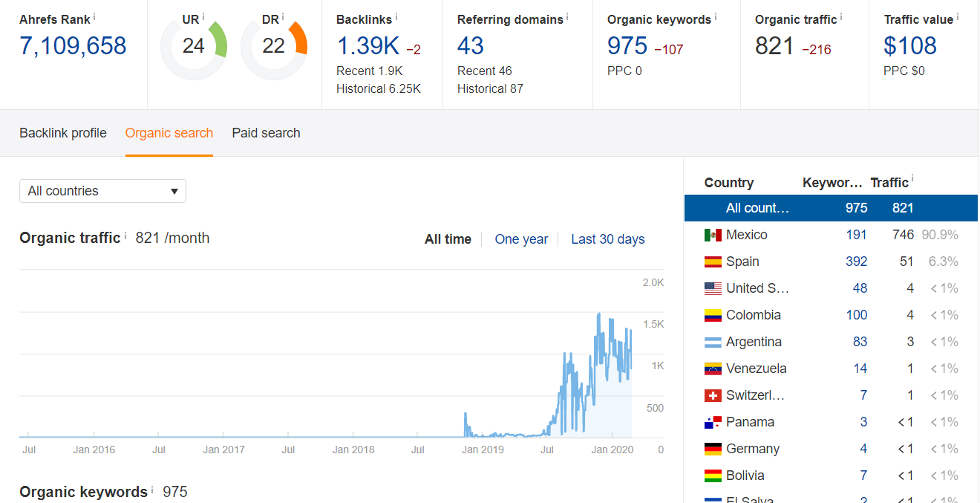The width and height of the screenshot is (980, 503).
Task: Open Argentina's 83 keywords link
Action: (860, 342)
